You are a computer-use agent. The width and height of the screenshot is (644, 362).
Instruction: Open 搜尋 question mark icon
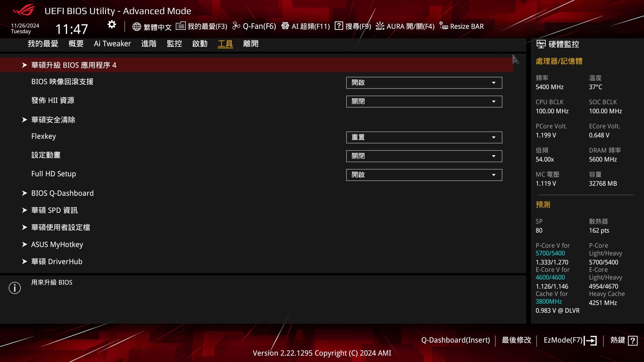[x=339, y=26]
